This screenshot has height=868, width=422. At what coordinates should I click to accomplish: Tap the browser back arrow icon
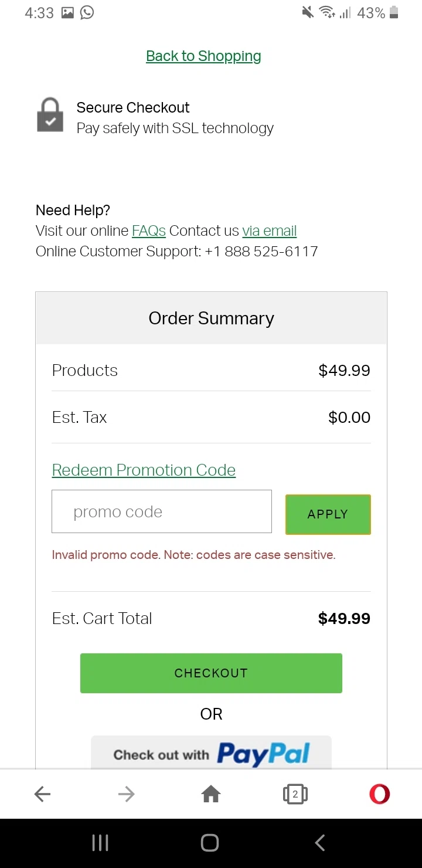click(x=42, y=794)
